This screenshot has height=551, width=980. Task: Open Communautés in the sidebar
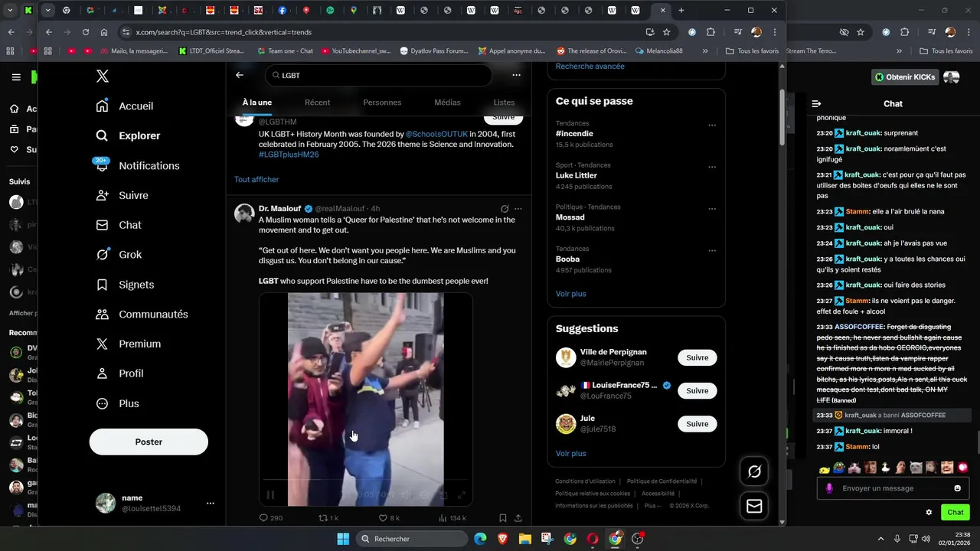(x=142, y=315)
